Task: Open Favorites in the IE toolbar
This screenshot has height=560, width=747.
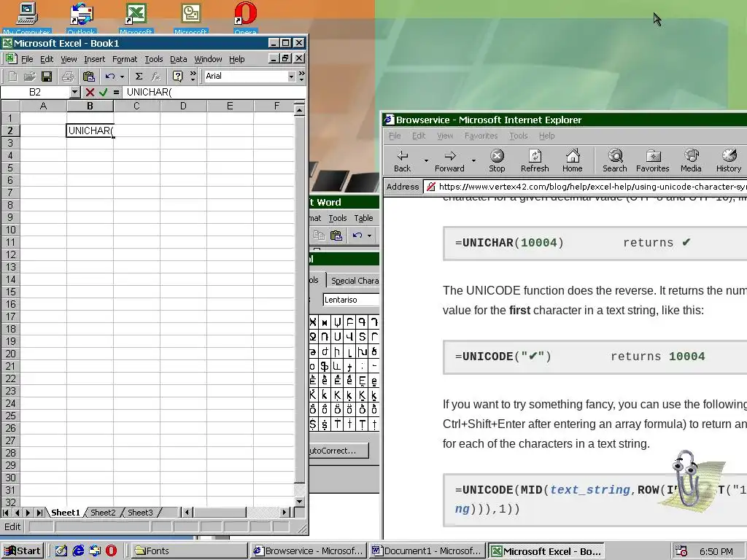Action: 652,161
